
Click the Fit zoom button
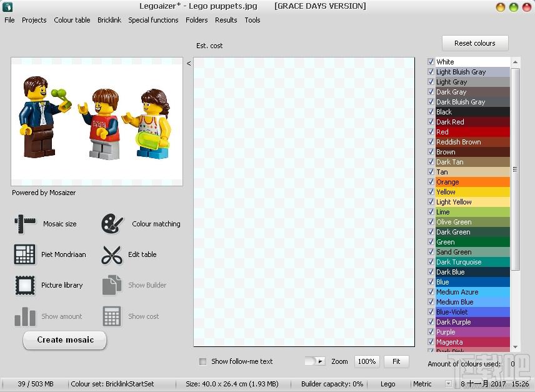[396, 361]
